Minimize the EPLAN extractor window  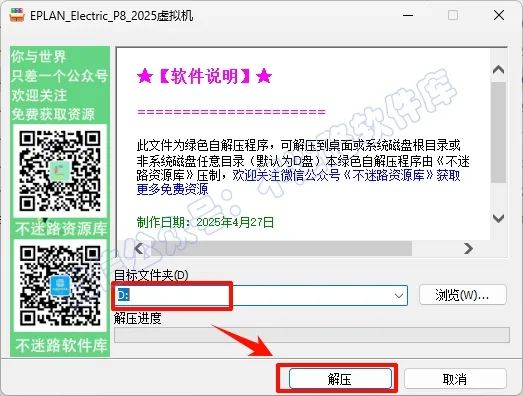tap(408, 15)
